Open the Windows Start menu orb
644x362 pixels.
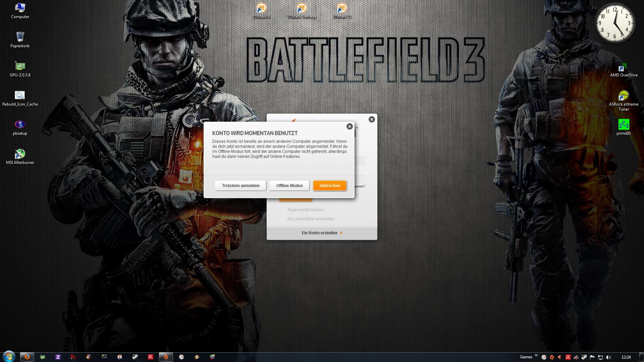9,357
